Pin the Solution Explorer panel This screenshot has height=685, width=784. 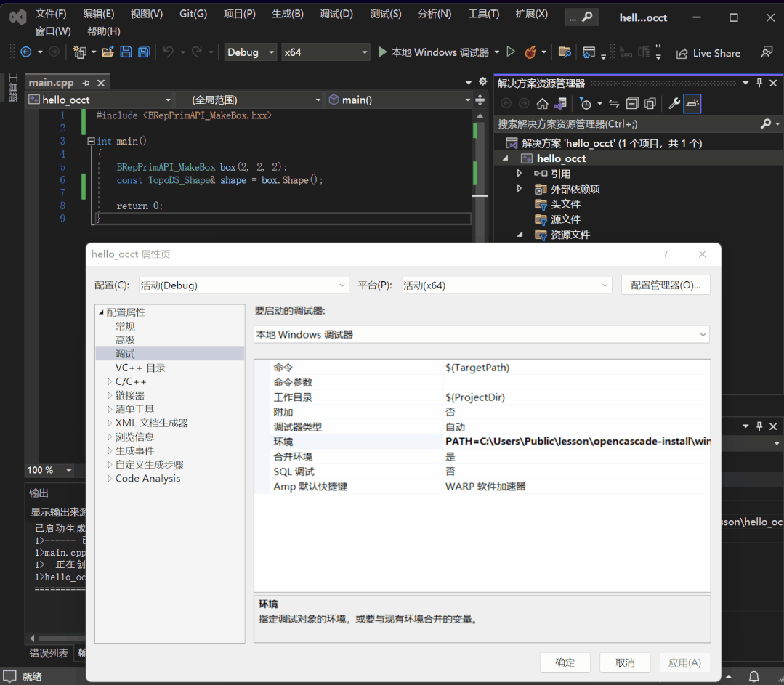pos(759,82)
